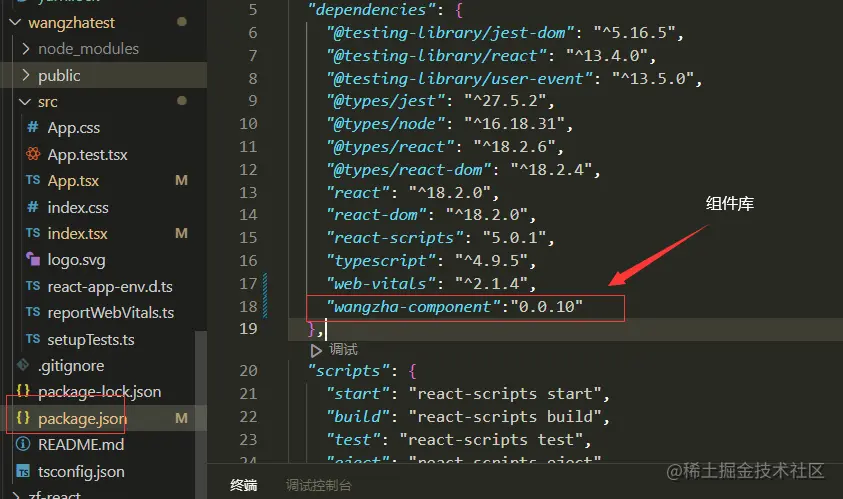
Task: Click the App.test.tsx React test icon
Action: pos(33,154)
